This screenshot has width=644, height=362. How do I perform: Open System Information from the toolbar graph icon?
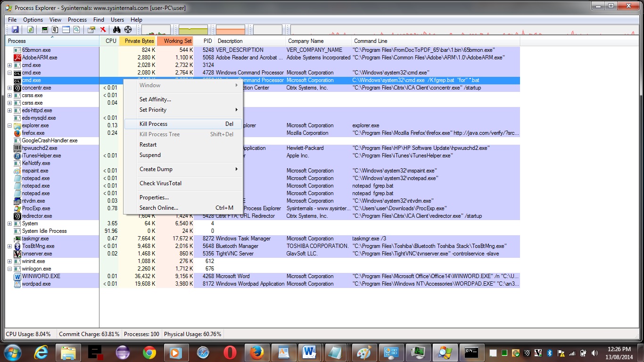click(45, 30)
